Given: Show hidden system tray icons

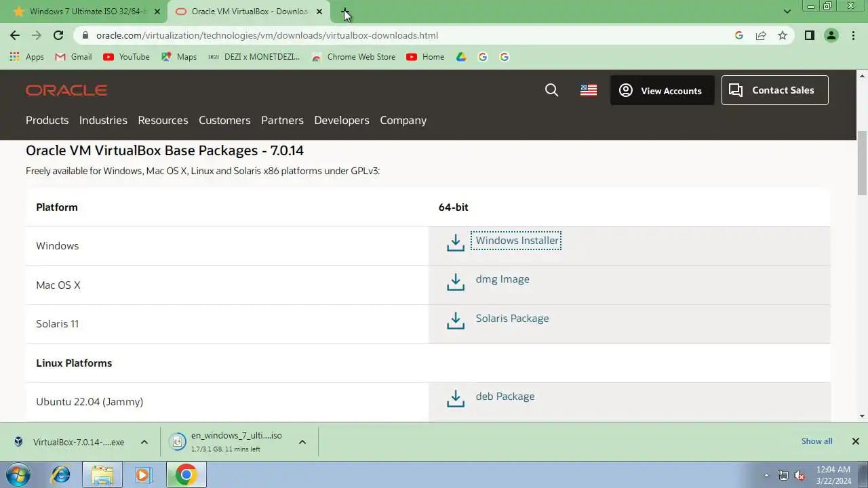Looking at the screenshot, I should pyautogui.click(x=766, y=475).
